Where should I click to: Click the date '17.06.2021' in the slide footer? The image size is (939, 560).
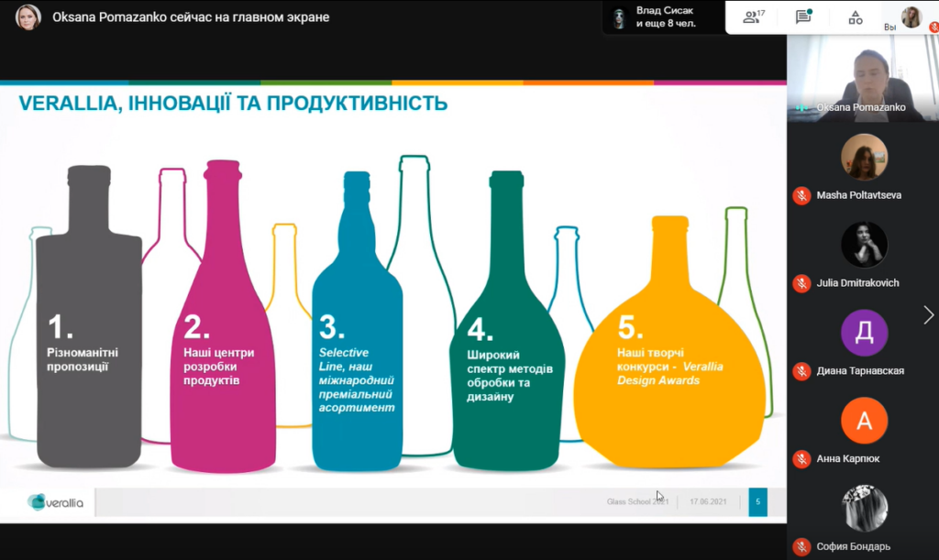click(x=708, y=501)
